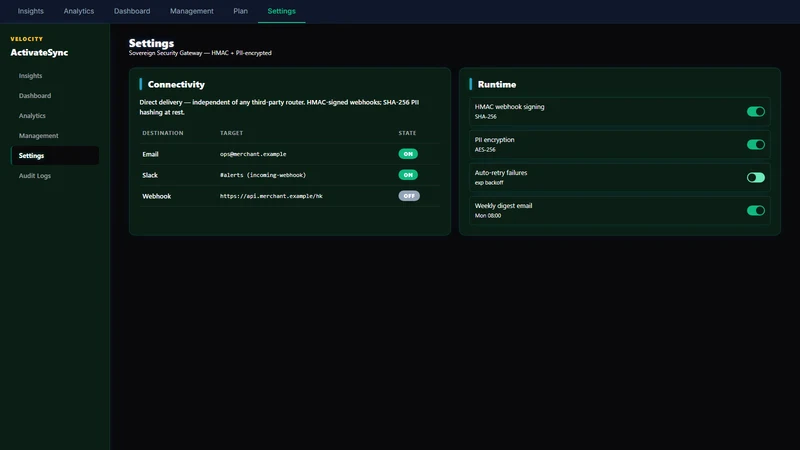Click the Sovereign Security Gateway subtitle
Image resolution: width=800 pixels, height=450 pixels.
[x=200, y=53]
